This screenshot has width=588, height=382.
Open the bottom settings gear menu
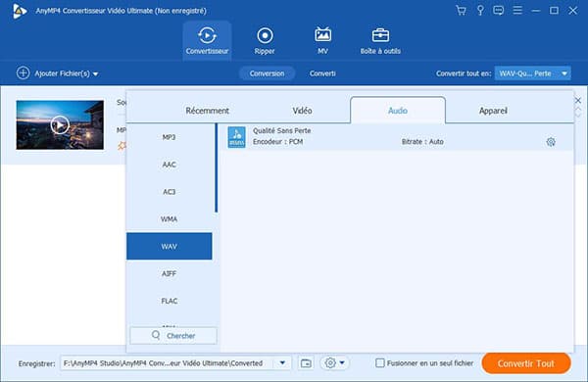click(x=334, y=362)
